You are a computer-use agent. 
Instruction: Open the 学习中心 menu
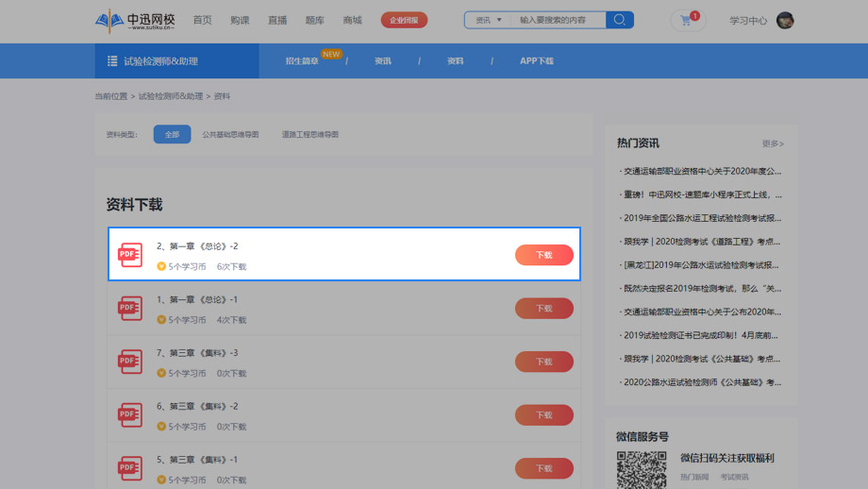(x=747, y=21)
